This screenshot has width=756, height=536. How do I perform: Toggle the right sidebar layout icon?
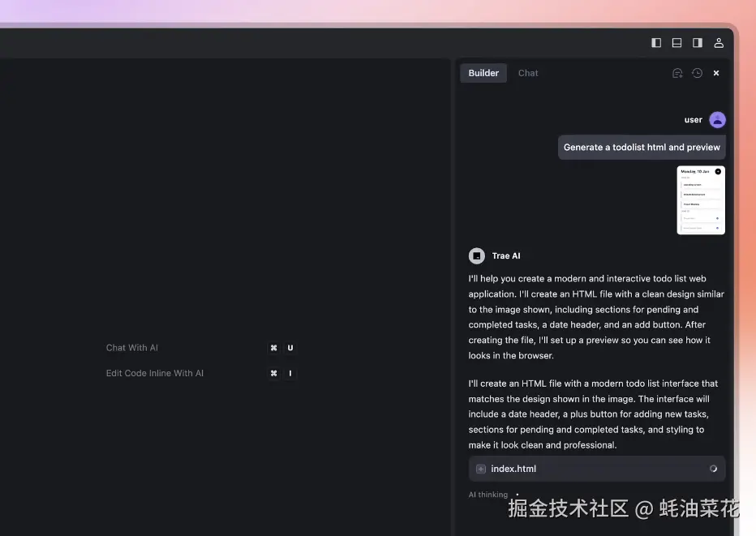click(697, 42)
